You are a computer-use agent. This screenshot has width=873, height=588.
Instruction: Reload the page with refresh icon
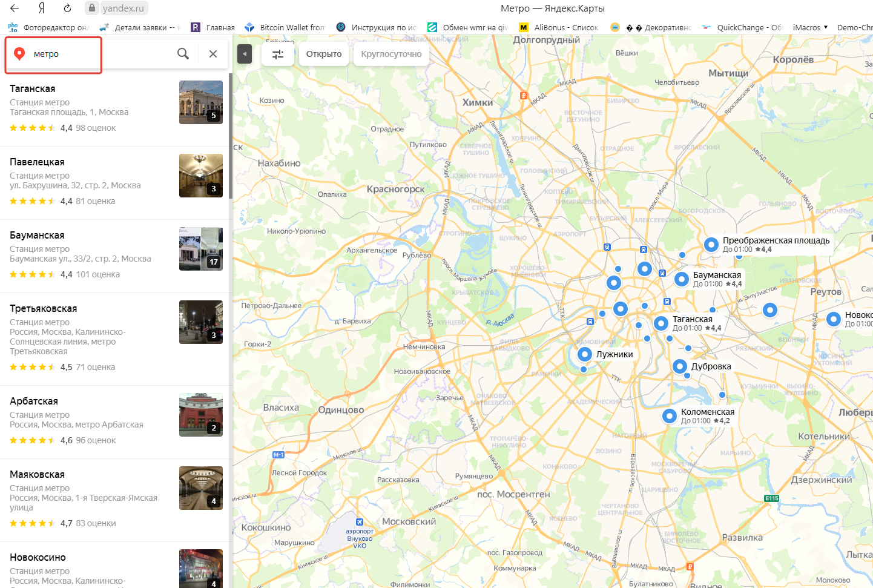pyautogui.click(x=67, y=8)
